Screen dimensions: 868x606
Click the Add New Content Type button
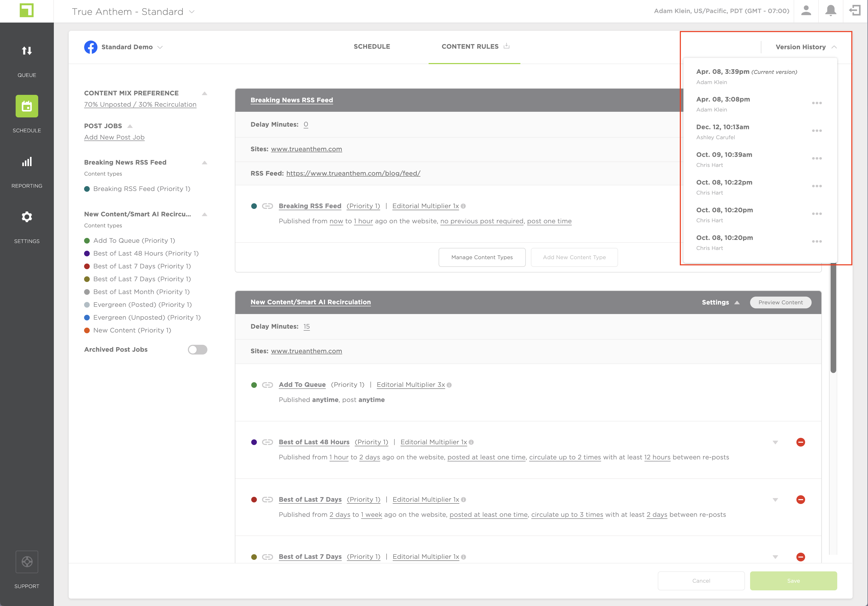(574, 257)
